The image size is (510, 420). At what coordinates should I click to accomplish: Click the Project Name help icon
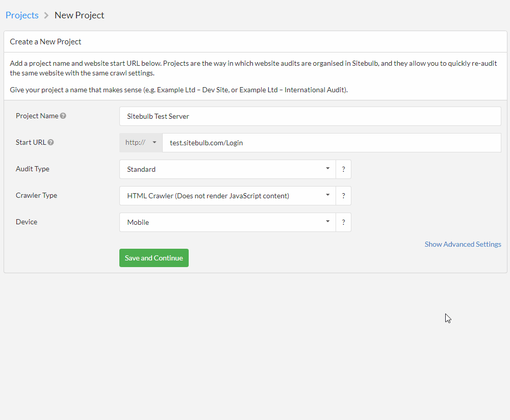[63, 116]
